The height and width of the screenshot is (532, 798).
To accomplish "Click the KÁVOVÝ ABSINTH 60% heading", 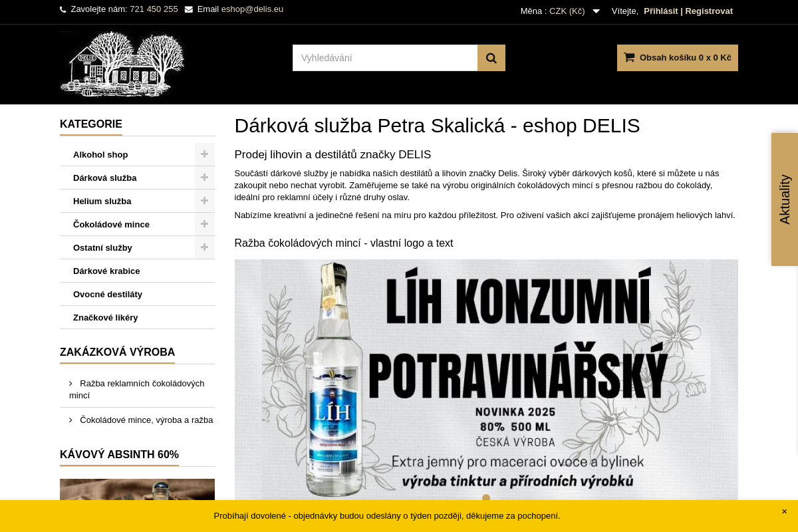I will 119,454.
